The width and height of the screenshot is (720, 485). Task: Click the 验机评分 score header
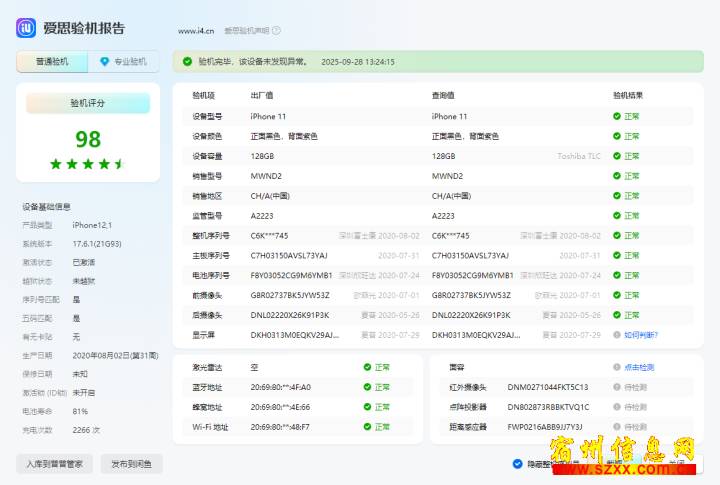tap(88, 103)
